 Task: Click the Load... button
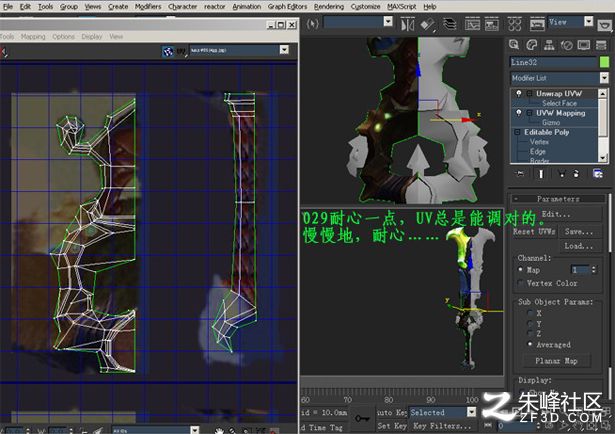point(579,246)
